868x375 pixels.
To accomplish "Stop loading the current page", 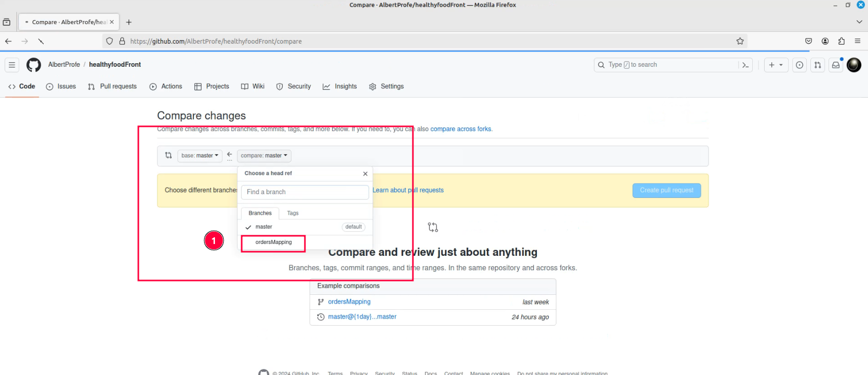I will point(41,41).
